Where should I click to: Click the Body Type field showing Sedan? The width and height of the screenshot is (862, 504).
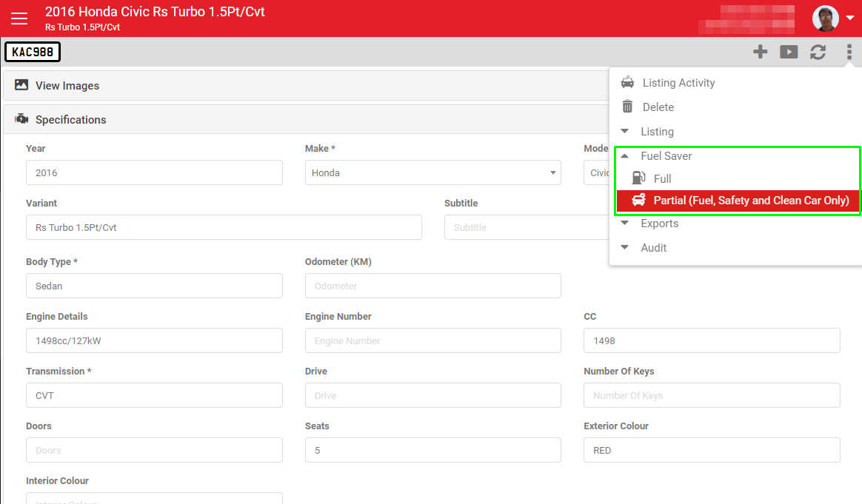click(x=155, y=286)
